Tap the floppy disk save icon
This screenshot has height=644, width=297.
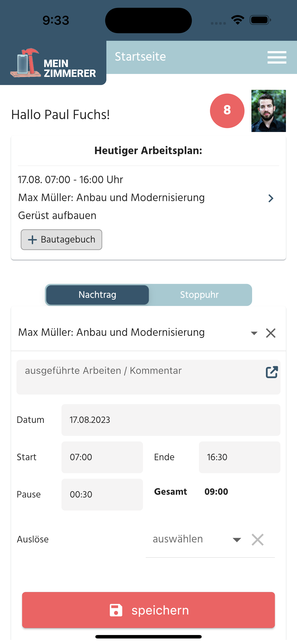pyautogui.click(x=116, y=610)
